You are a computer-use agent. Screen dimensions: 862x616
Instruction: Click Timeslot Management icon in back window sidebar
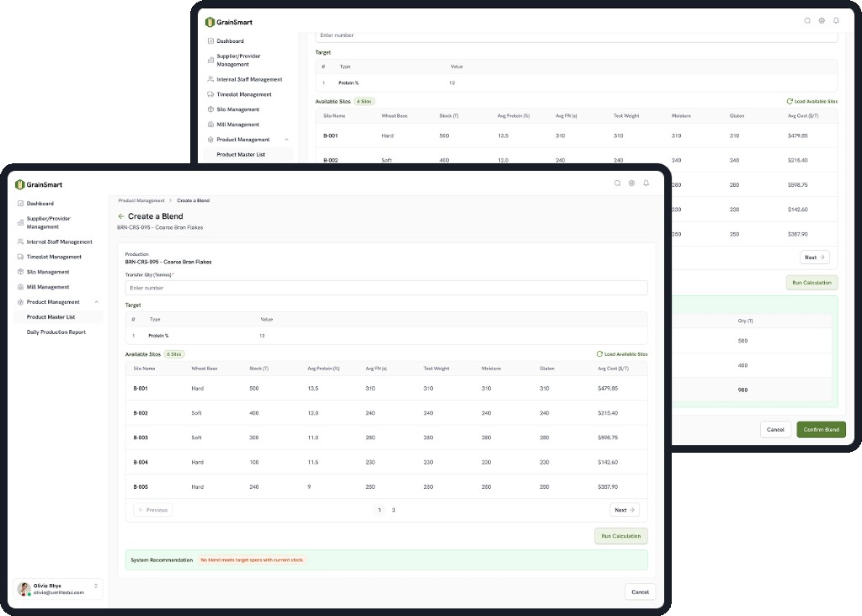210,94
